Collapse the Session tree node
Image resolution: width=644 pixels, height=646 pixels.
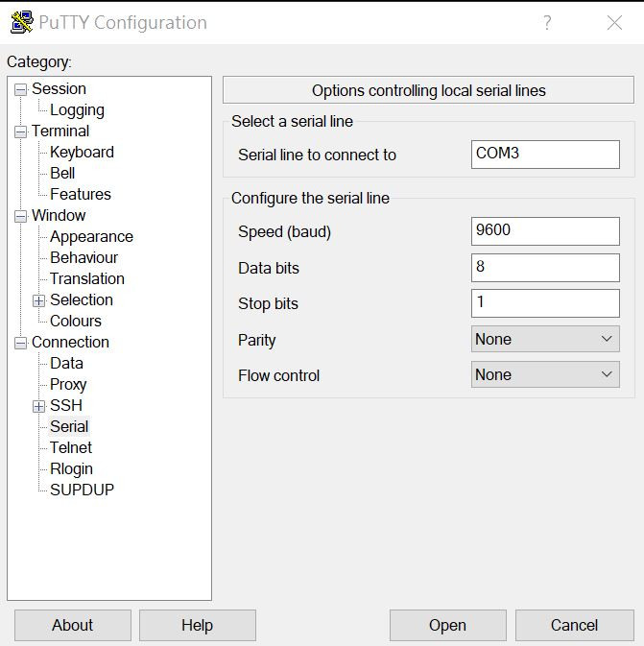pyautogui.click(x=20, y=89)
